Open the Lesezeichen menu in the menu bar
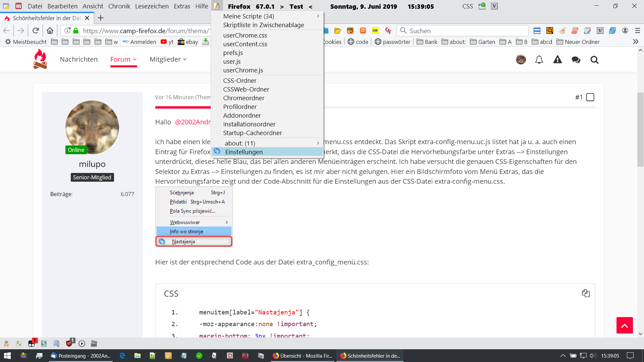This screenshot has width=644, height=362. tap(152, 6)
